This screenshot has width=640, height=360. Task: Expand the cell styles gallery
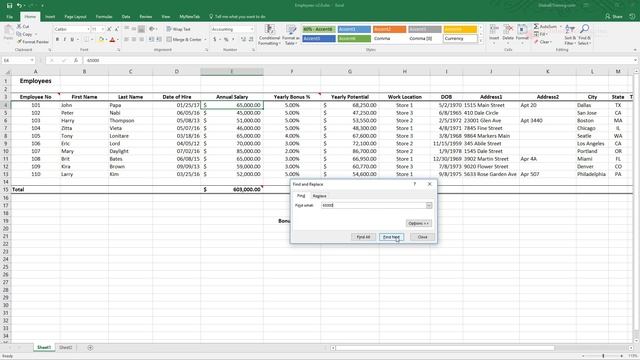(480, 41)
